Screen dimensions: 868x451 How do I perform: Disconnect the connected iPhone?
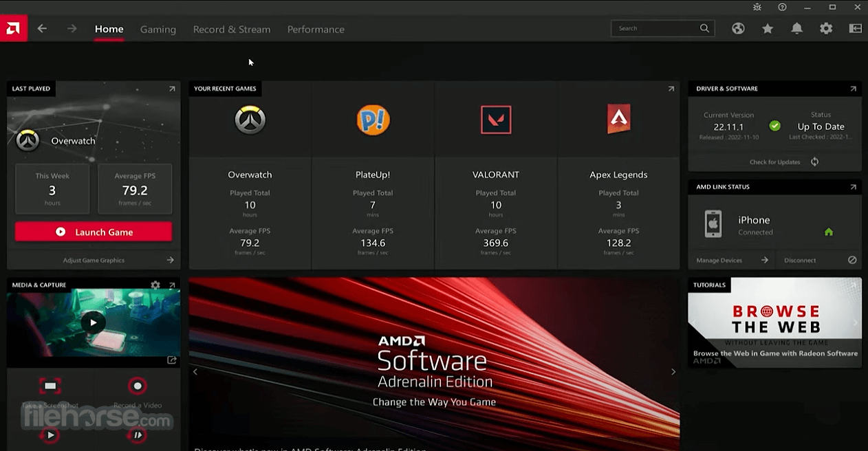(x=800, y=260)
